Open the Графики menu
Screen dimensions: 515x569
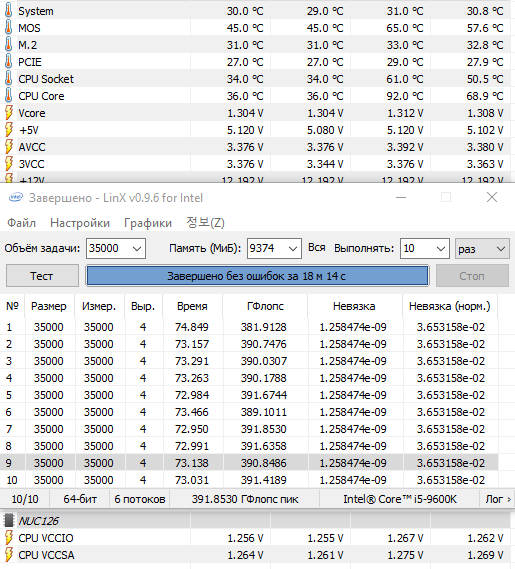tap(148, 222)
